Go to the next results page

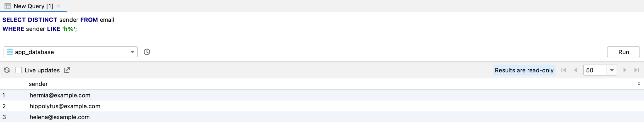[x=625, y=70]
